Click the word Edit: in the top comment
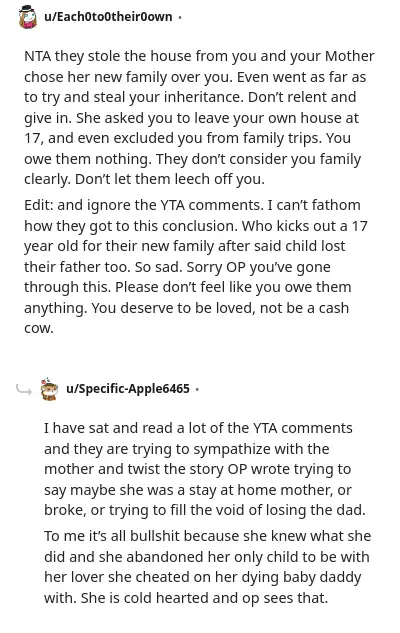Viewport: 400px width, 633px height. pos(39,205)
